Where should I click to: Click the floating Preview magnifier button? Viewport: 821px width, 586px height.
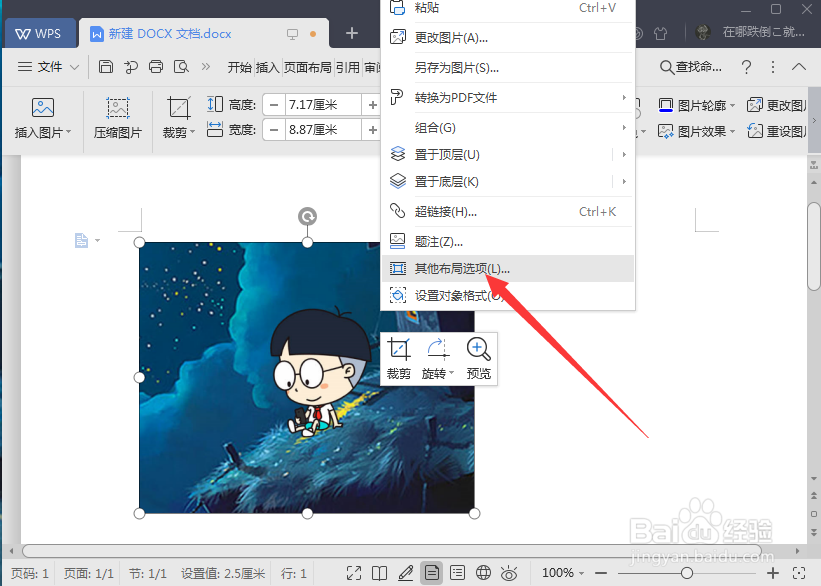(x=479, y=359)
